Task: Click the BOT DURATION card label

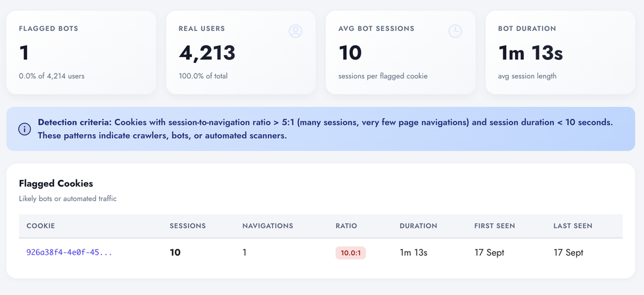Action: [x=527, y=29]
